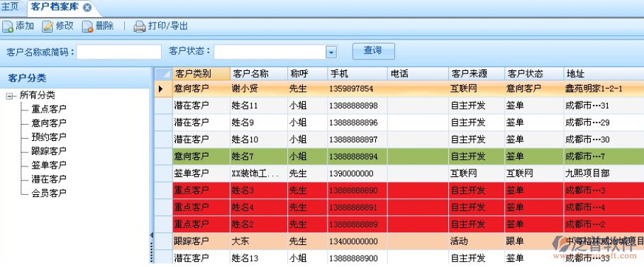Open the 客户状态 dropdown arrow
Viewport: 644px width, 267px height.
(331, 52)
